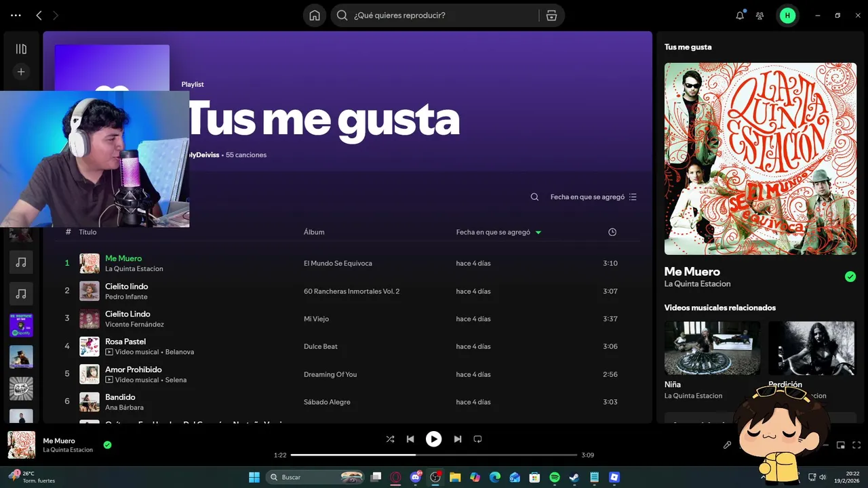This screenshot has height=488, width=868.
Task: Play related video Perdición
Action: [812, 348]
